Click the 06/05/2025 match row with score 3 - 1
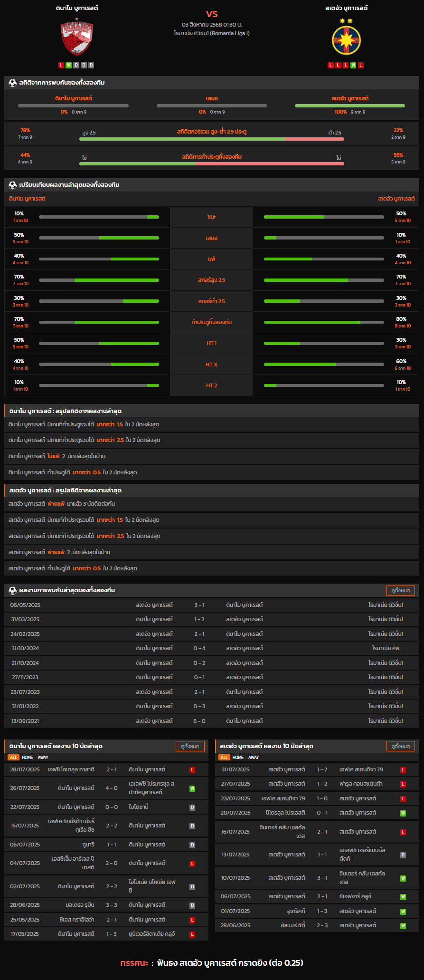The image size is (424, 980). 212,605
